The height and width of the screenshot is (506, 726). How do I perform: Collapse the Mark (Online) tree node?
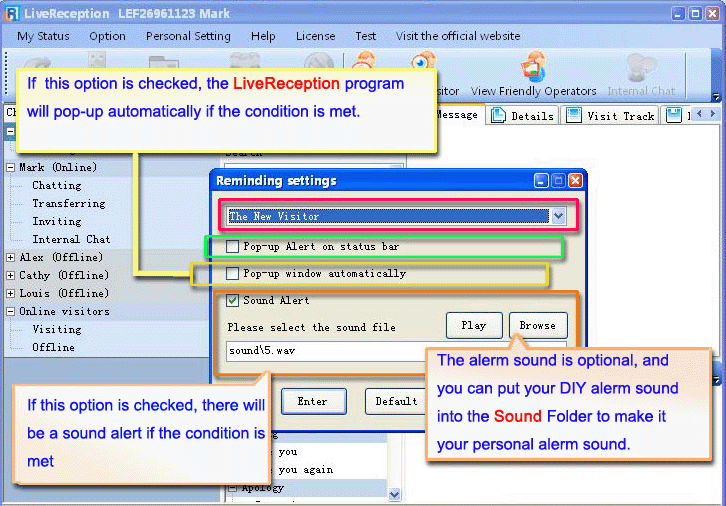tap(11, 168)
